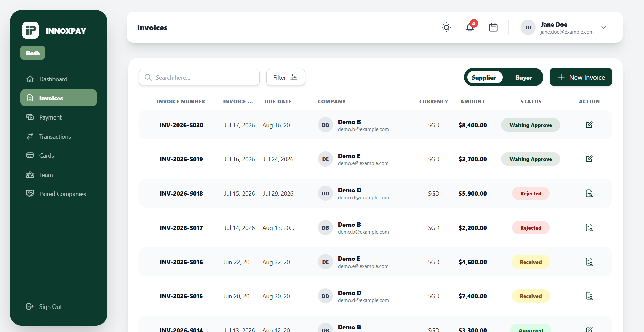Select invoice number INV-2026-S016
Screen dimensions: 644x332
[x=181, y=262]
